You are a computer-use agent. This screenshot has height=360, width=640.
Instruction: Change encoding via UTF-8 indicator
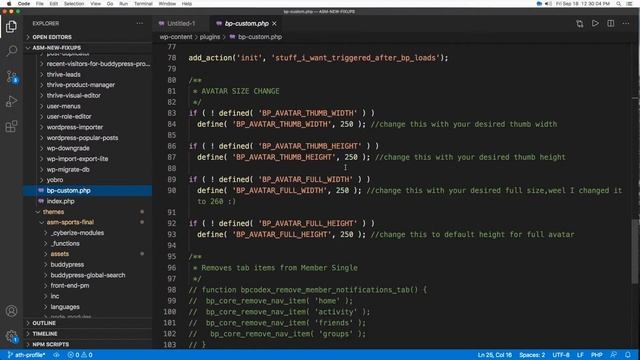(x=561, y=355)
